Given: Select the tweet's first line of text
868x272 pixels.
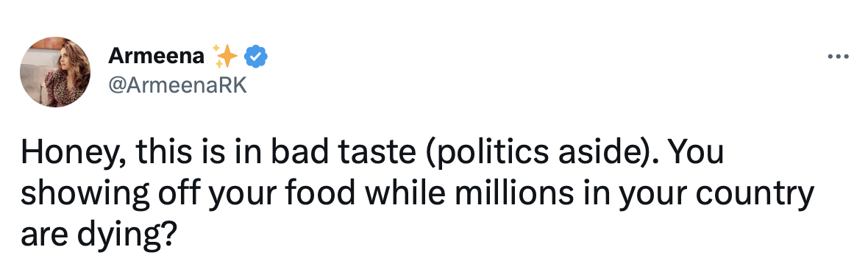Looking at the screenshot, I should click(x=372, y=154).
